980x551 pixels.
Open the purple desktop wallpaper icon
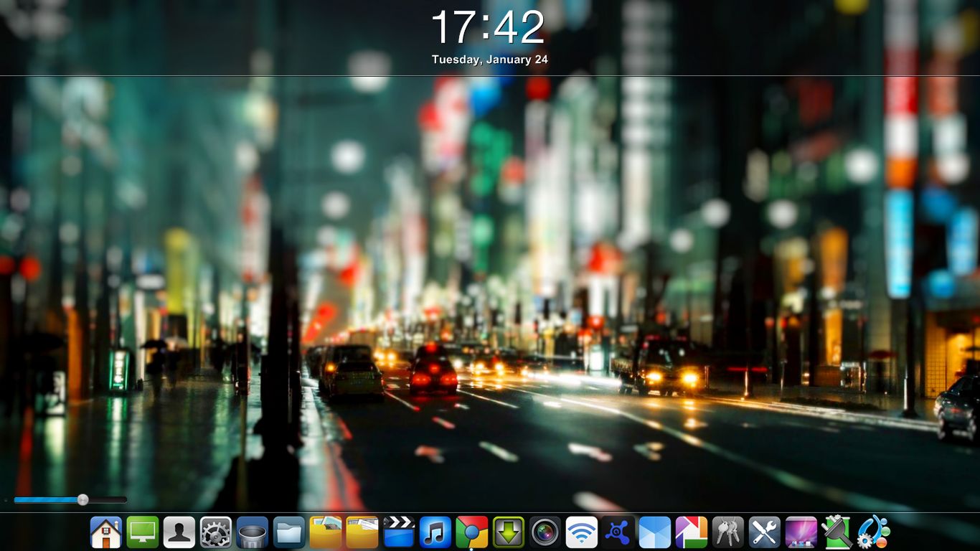[801, 532]
